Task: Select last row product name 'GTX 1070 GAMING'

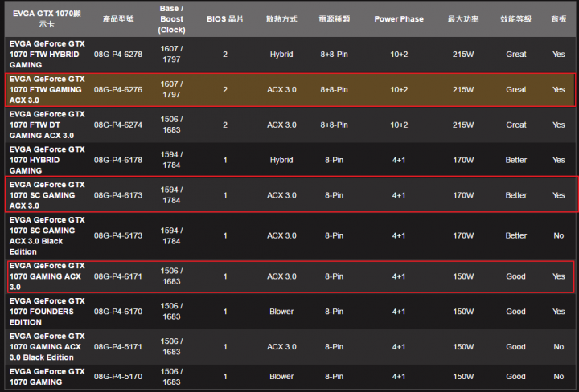Action: [x=47, y=377]
